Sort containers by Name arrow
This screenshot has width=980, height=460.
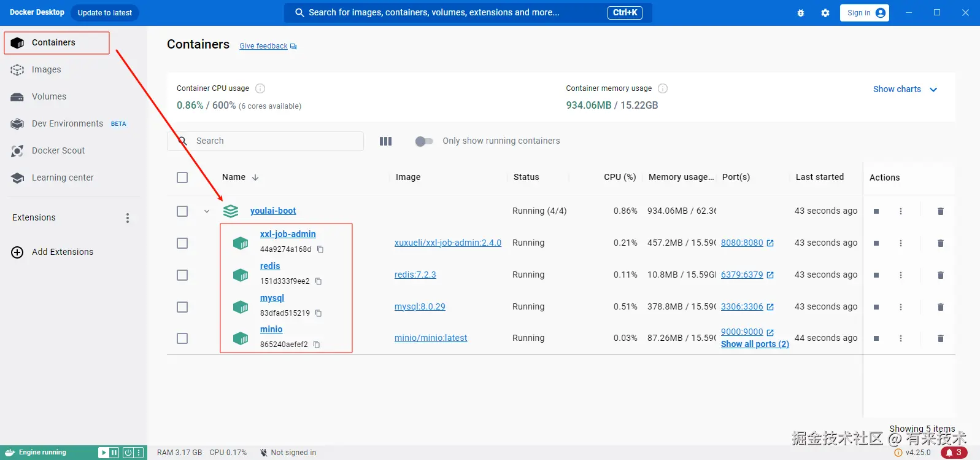tap(255, 177)
